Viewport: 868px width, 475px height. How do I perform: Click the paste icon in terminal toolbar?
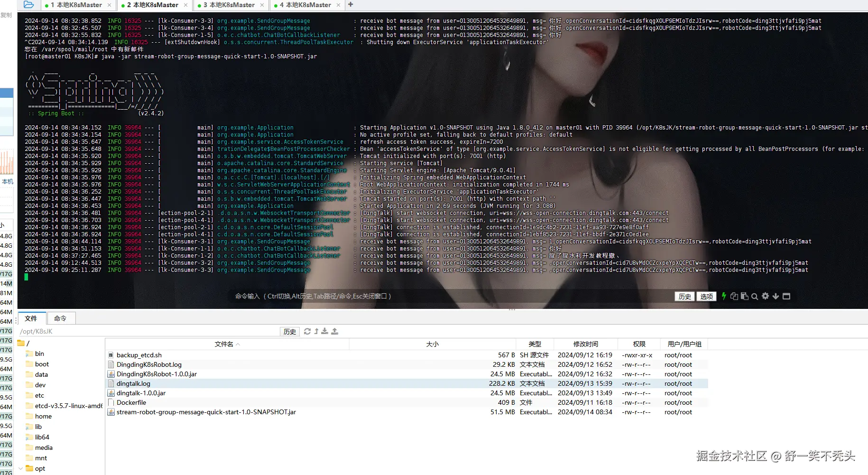click(x=745, y=296)
